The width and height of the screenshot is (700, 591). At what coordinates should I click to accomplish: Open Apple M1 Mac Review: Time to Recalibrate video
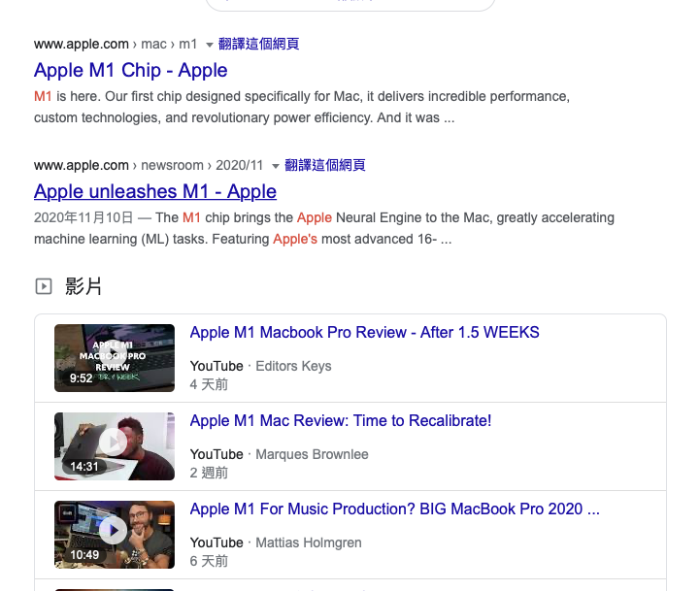click(341, 421)
